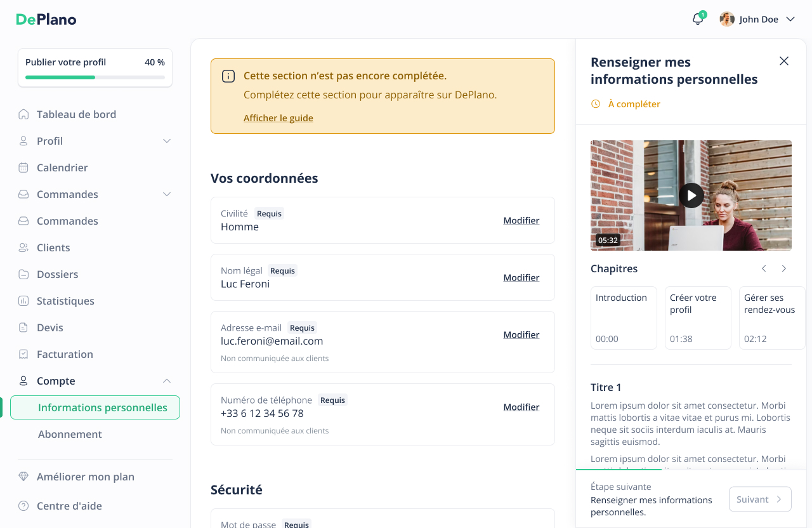
Task: Click the DePlano logo
Action: [46, 19]
